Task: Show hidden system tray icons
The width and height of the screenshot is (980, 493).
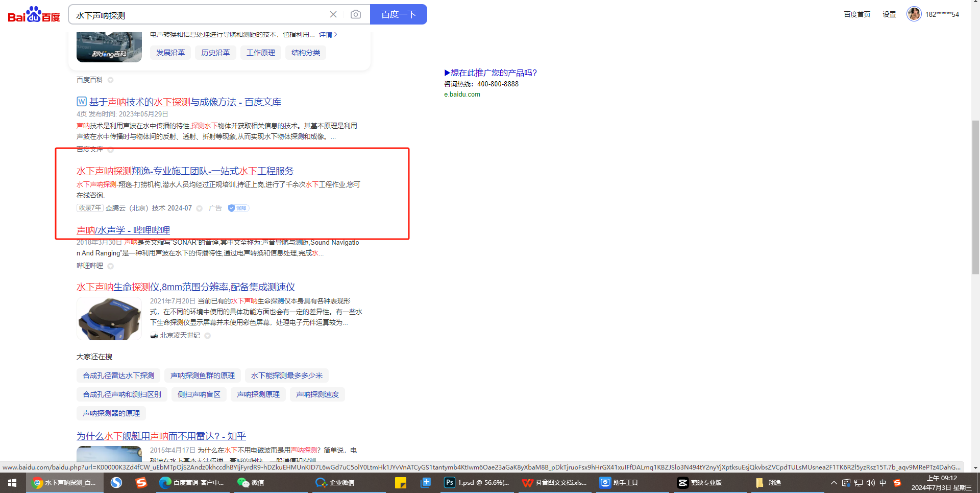Action: pyautogui.click(x=834, y=483)
